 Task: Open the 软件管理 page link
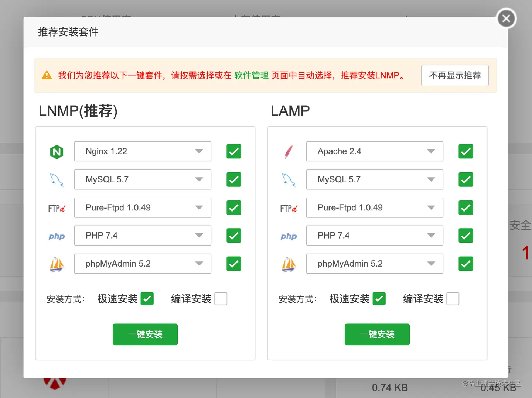pos(251,75)
